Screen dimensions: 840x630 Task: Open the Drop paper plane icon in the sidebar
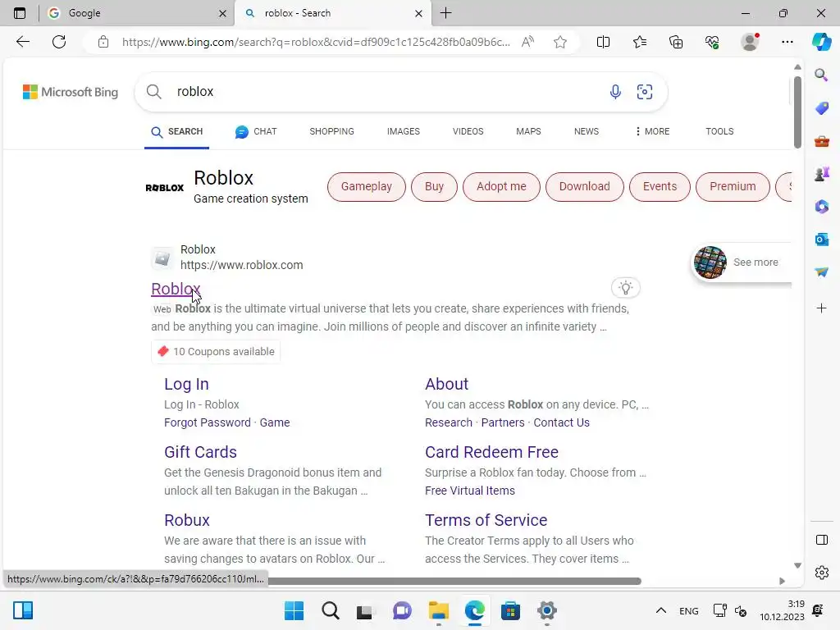821,272
